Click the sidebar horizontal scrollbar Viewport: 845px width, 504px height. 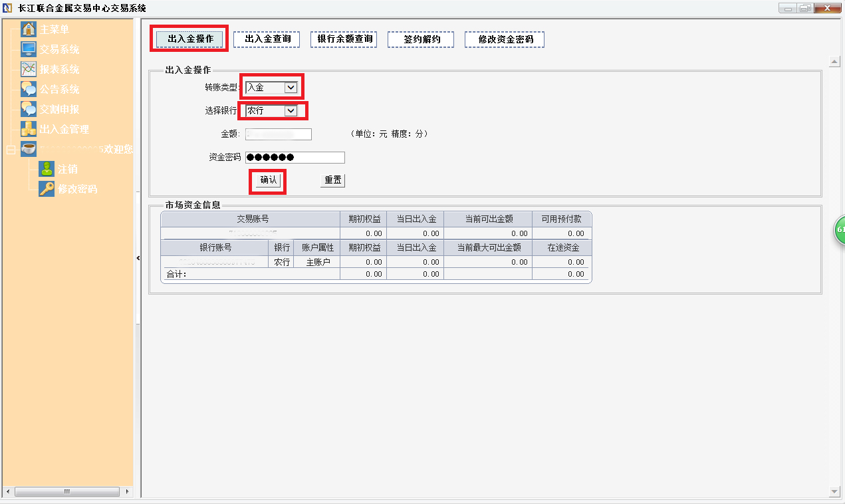66,491
